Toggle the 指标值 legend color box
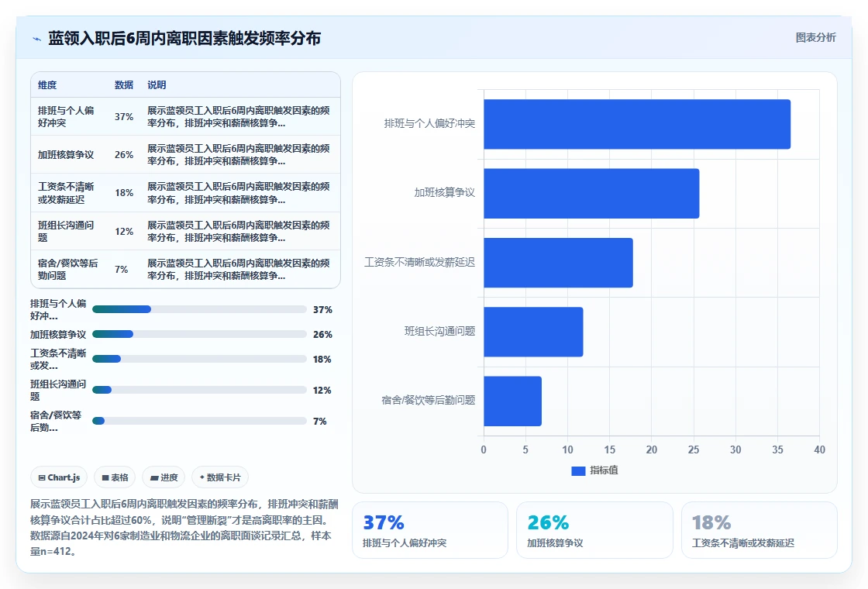The image size is (868, 589). (x=578, y=470)
